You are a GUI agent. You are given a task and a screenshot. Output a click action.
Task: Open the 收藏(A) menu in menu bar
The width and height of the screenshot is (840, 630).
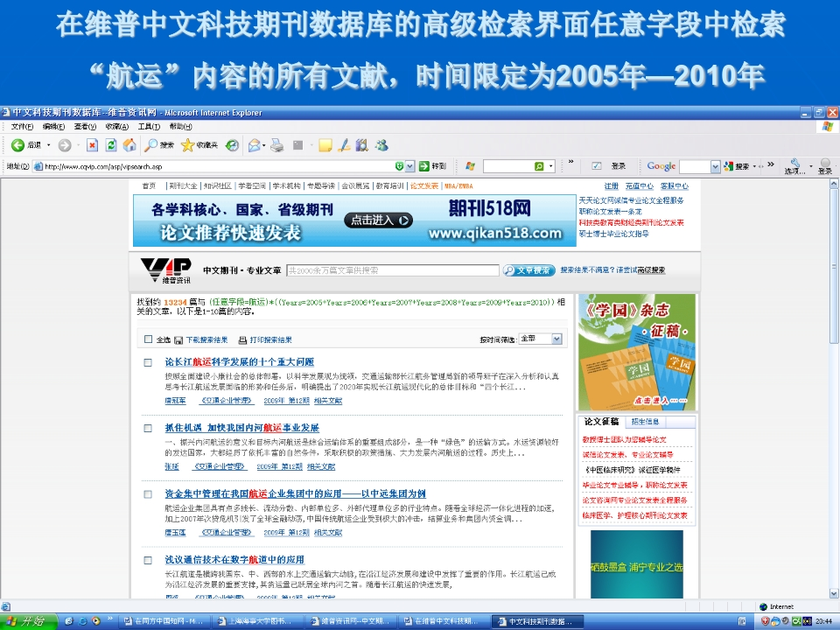116,127
